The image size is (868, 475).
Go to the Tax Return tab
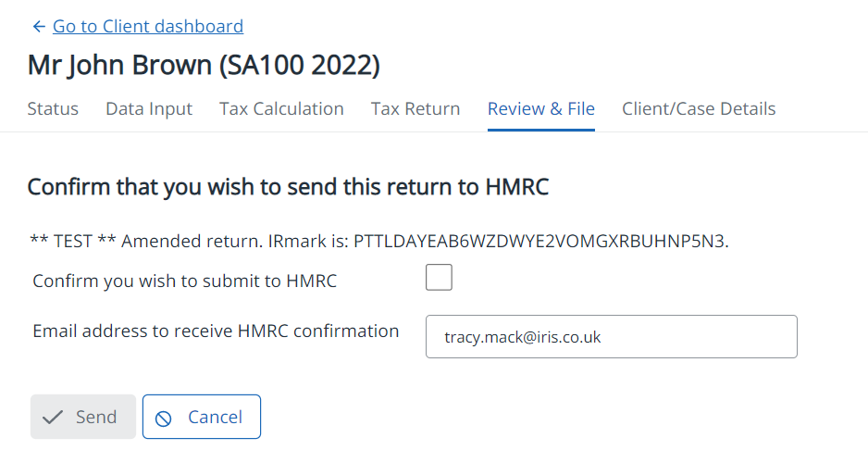(x=415, y=109)
